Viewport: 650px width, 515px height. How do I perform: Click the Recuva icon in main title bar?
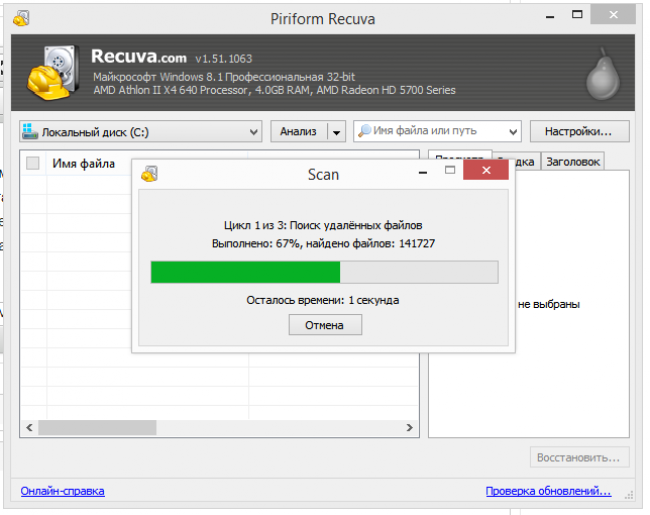tap(21, 18)
